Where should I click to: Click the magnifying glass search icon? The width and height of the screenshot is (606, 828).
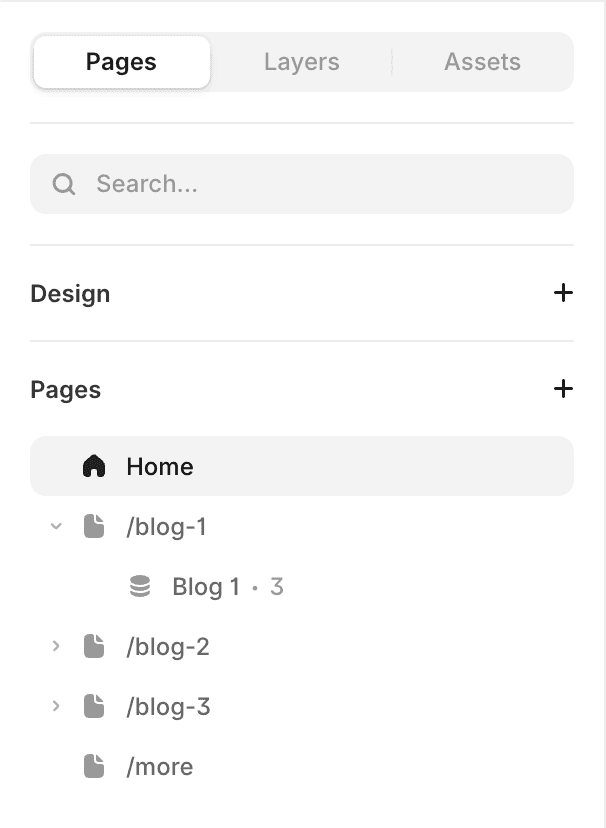point(64,184)
